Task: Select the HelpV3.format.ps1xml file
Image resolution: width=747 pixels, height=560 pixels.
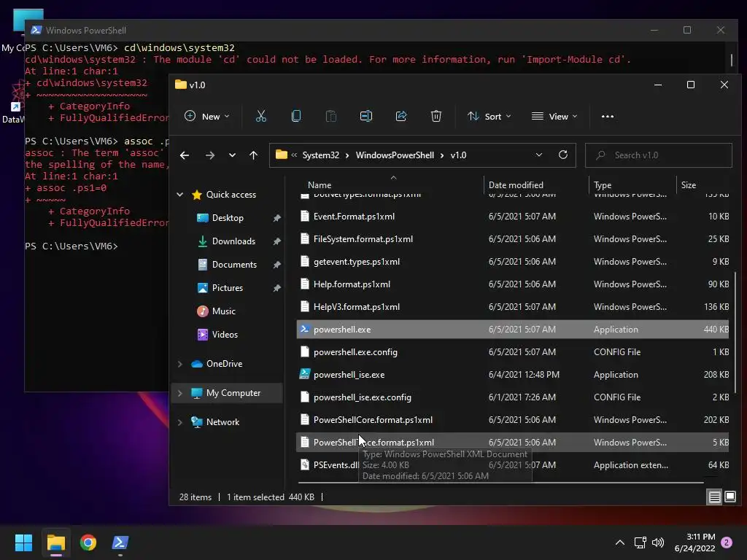Action: 513,307
